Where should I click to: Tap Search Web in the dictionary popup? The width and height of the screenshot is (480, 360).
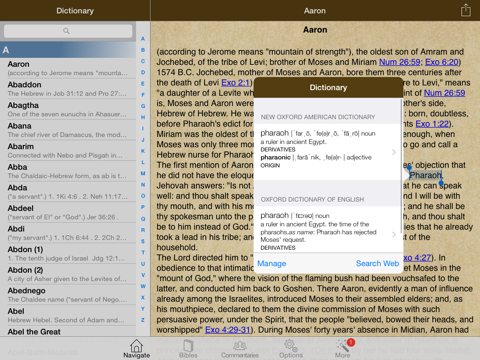point(377,263)
